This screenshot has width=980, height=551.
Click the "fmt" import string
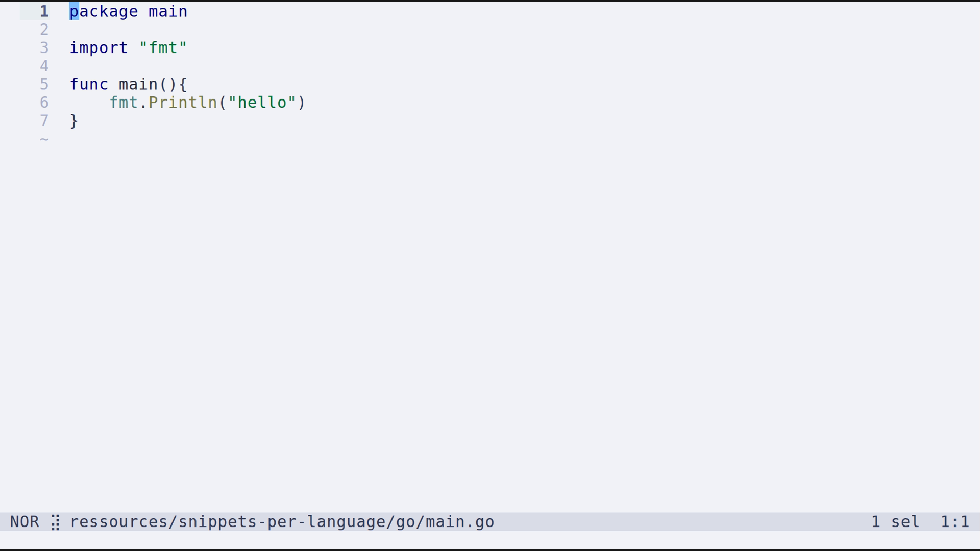(x=163, y=48)
